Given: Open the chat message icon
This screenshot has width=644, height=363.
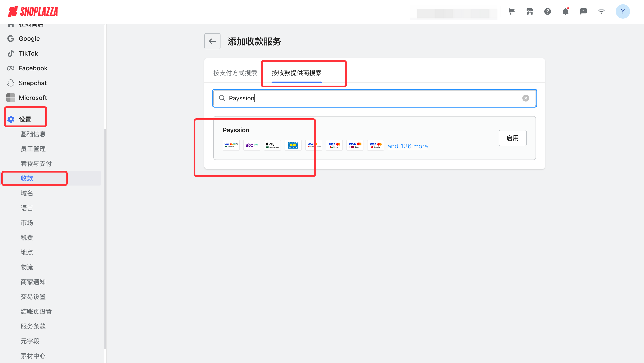Looking at the screenshot, I should pos(583,11).
